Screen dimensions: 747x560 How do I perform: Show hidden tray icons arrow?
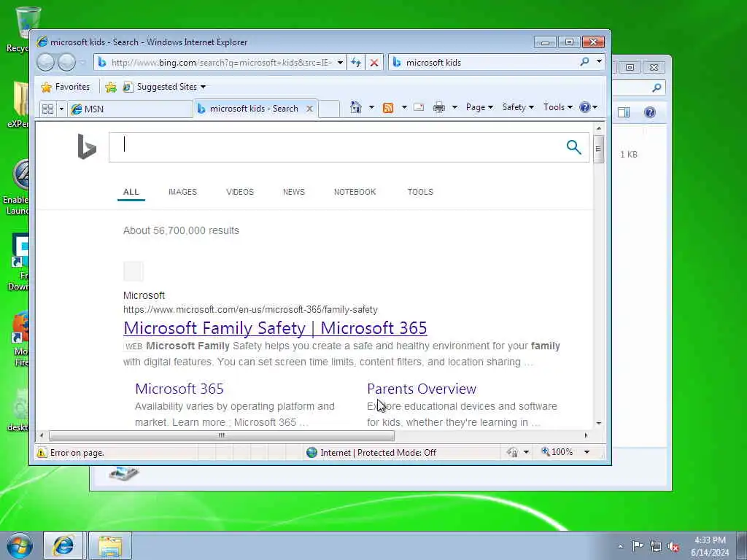coord(620,547)
